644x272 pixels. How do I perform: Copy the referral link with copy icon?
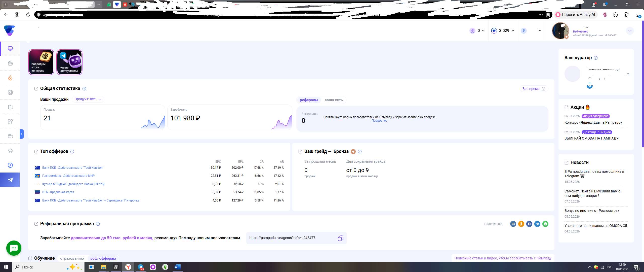pyautogui.click(x=340, y=238)
